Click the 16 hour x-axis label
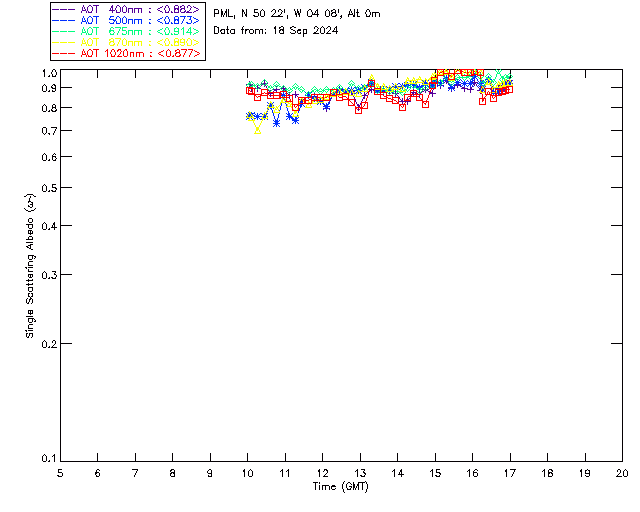Viewport: 640px width, 512px height. coord(472,473)
